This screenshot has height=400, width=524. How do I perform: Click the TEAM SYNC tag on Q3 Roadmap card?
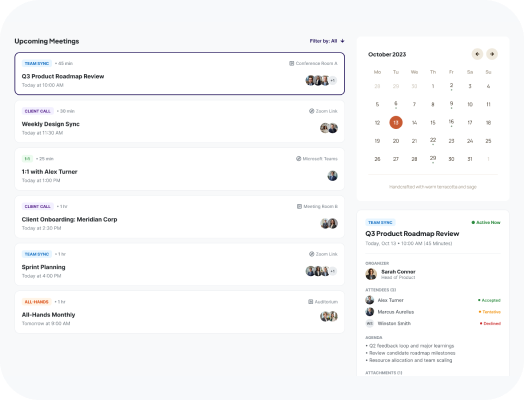[x=37, y=63]
